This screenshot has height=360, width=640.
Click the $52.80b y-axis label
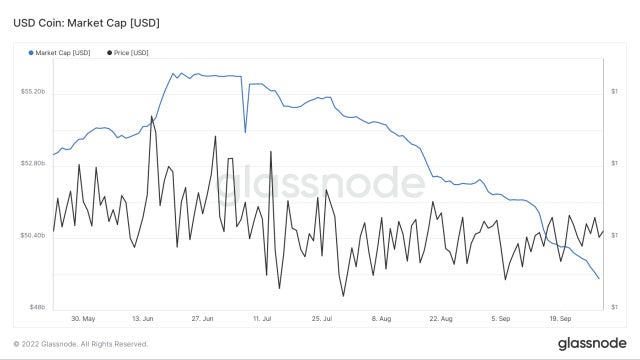33,163
